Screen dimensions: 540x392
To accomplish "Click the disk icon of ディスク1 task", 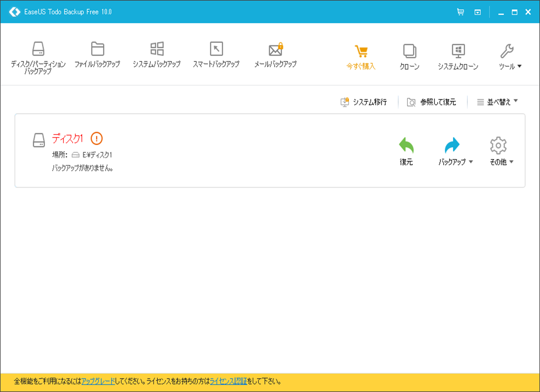I will point(39,140).
